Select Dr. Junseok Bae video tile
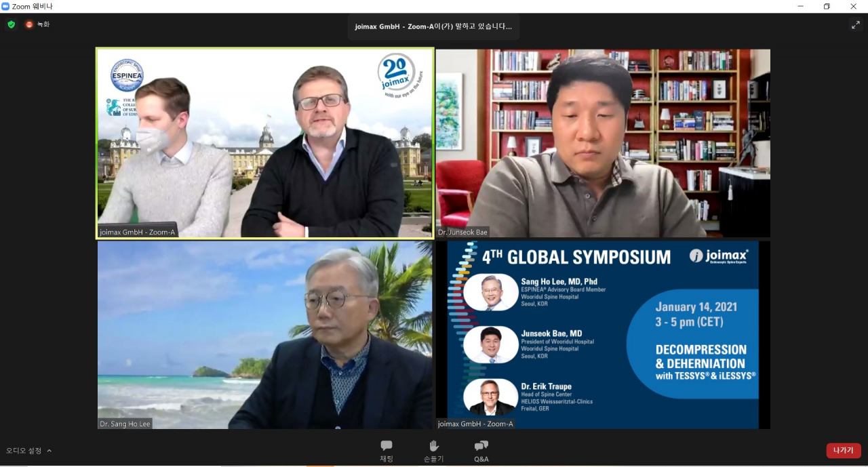868x467 pixels. click(603, 143)
